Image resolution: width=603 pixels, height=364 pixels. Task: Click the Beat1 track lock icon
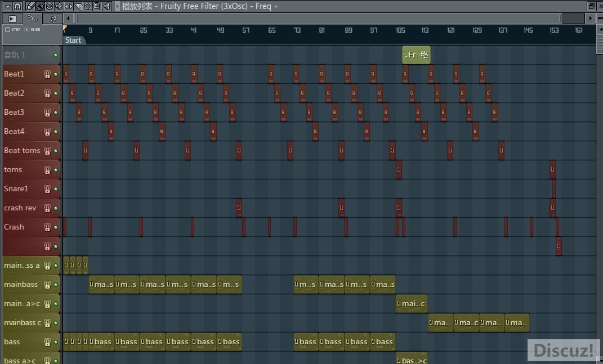click(47, 74)
